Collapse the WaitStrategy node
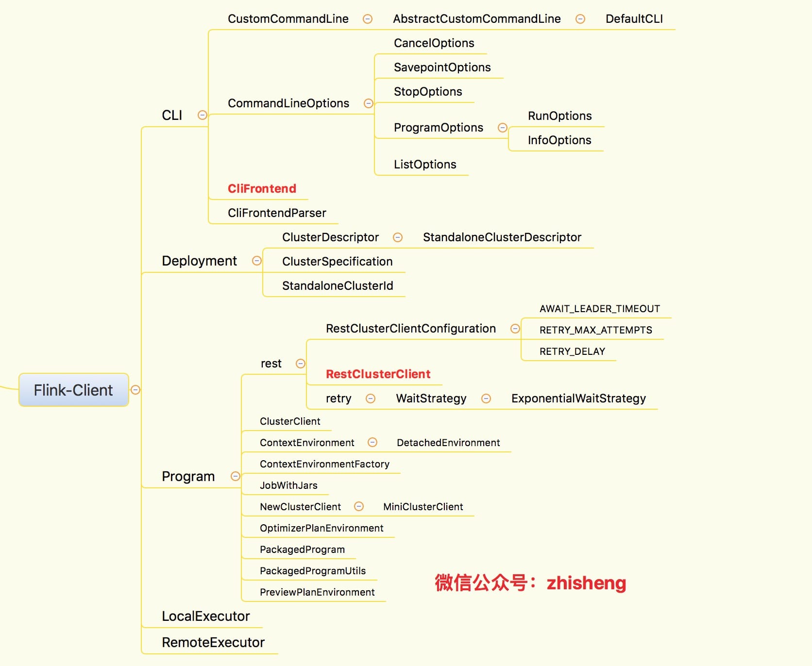Screen dimensions: 812x666 [x=486, y=399]
